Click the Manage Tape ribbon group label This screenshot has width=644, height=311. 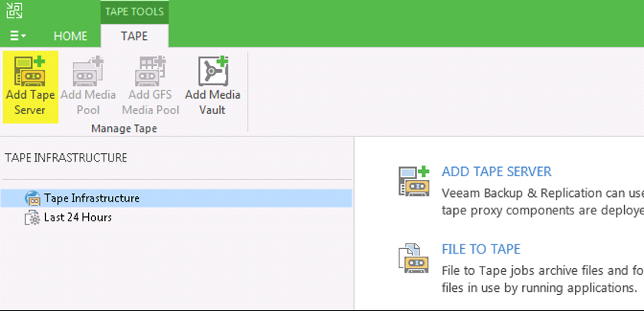point(124,129)
